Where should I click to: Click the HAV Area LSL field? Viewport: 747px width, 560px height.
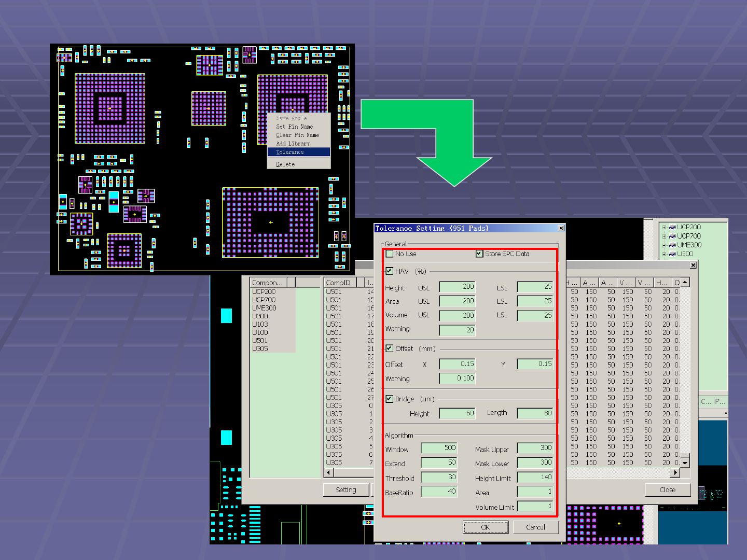pyautogui.click(x=535, y=301)
